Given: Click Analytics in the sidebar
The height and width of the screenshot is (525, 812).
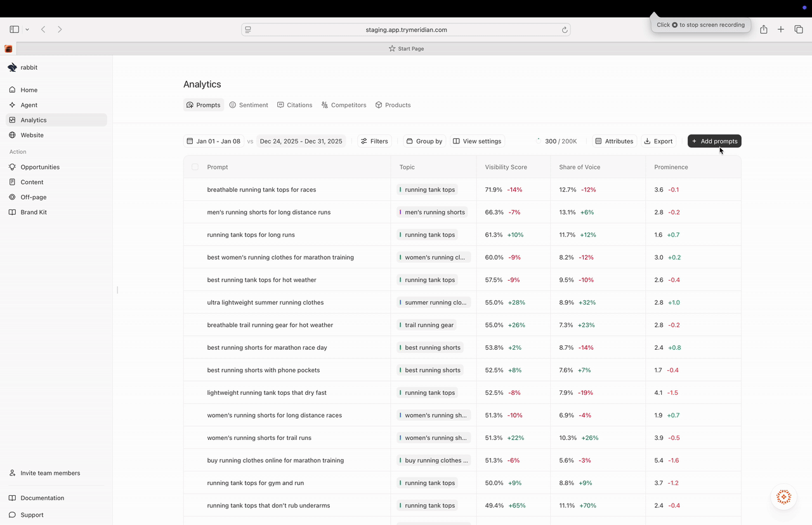Looking at the screenshot, I should (56, 120).
